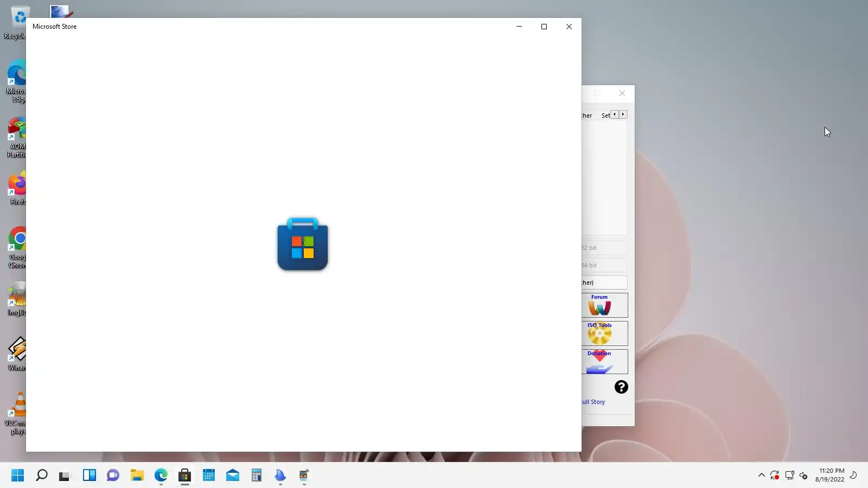Open Microsoft Edge from the taskbar
Screen dimensions: 868x488
[161, 476]
